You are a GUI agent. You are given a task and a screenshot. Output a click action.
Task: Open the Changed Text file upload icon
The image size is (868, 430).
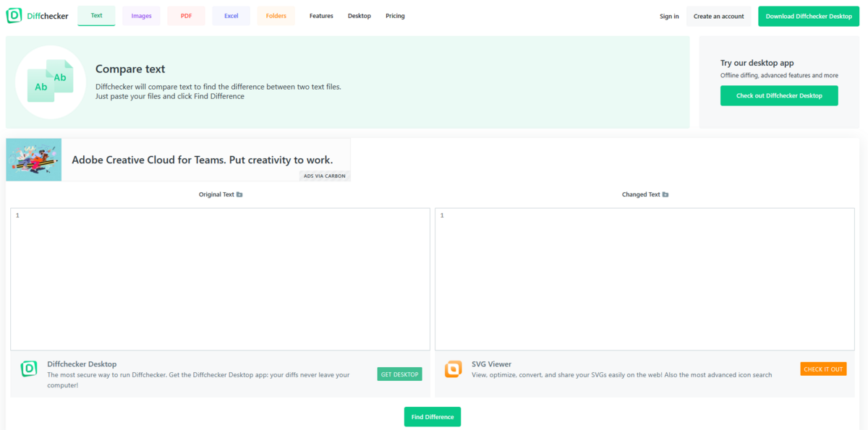click(x=665, y=194)
